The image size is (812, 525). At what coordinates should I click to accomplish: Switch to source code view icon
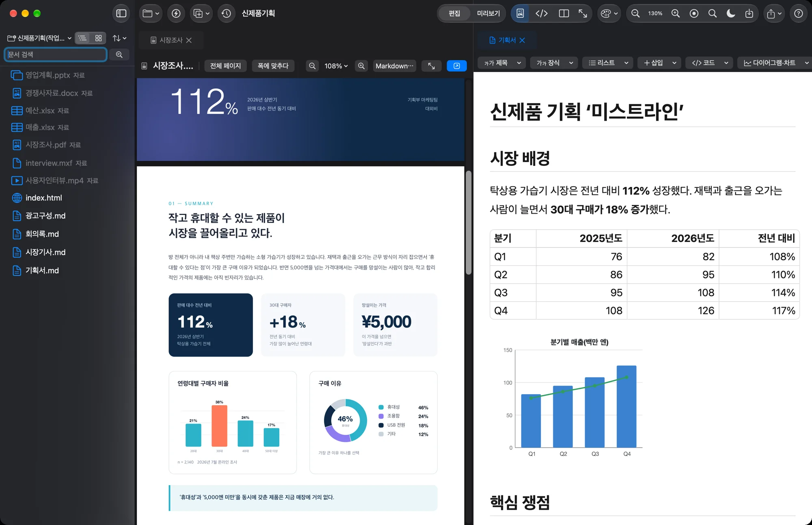542,13
